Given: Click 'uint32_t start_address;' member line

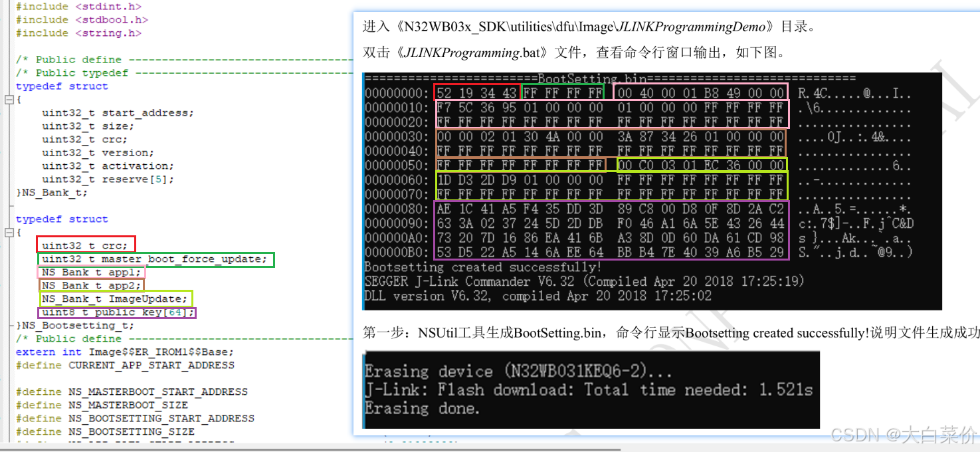Looking at the screenshot, I should (x=118, y=113).
